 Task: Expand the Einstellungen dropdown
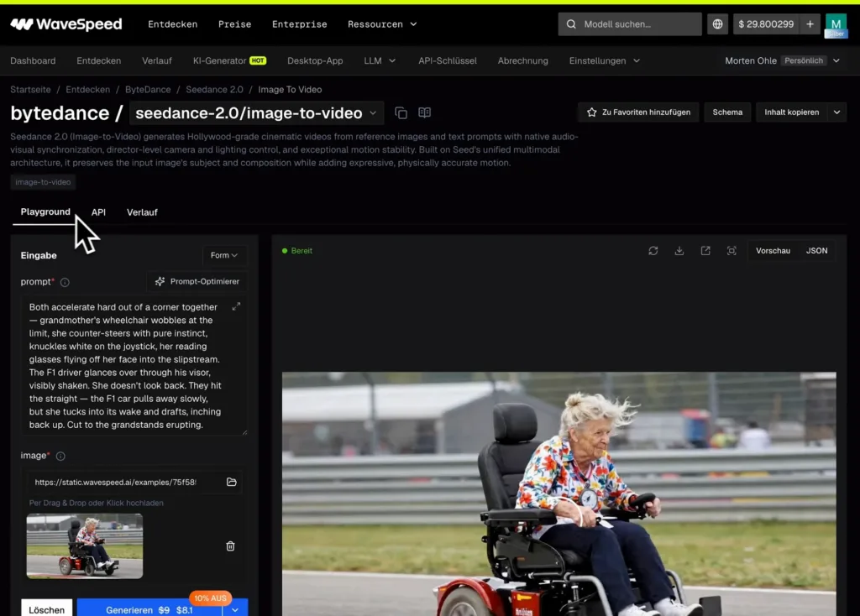tap(605, 60)
